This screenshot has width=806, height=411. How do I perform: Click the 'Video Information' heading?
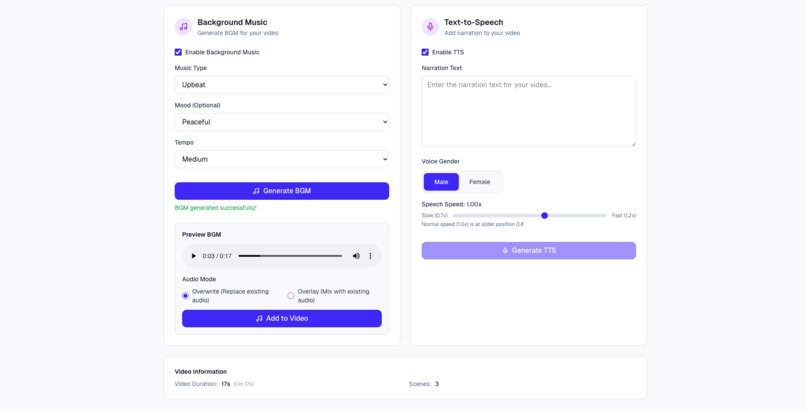click(200, 371)
